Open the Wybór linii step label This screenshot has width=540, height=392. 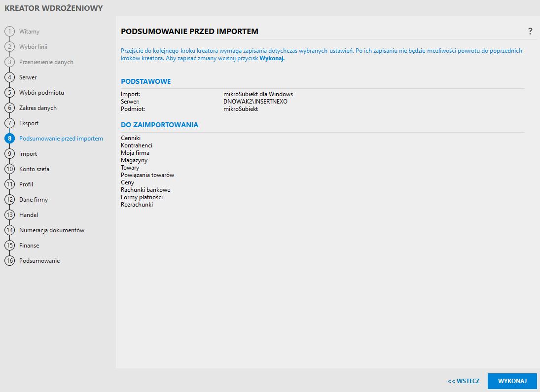(x=33, y=46)
